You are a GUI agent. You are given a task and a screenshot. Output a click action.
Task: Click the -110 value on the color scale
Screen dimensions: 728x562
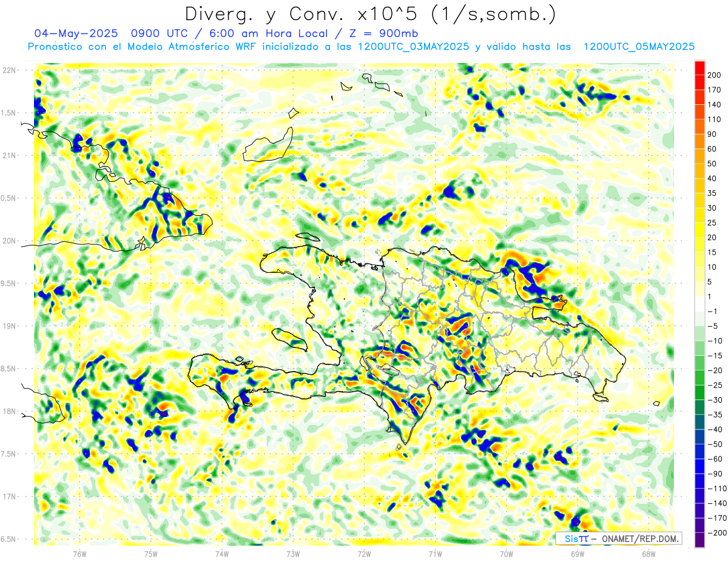tap(717, 488)
